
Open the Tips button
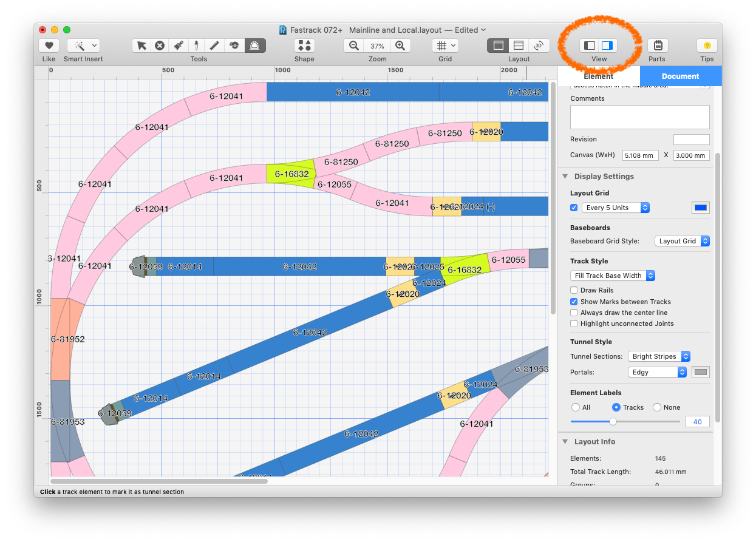(x=706, y=46)
